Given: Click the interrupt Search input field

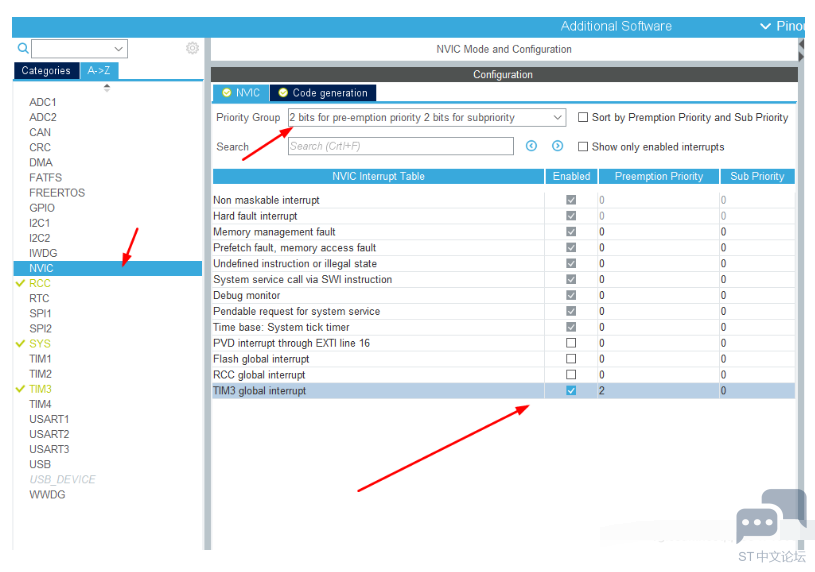Looking at the screenshot, I should (400, 146).
